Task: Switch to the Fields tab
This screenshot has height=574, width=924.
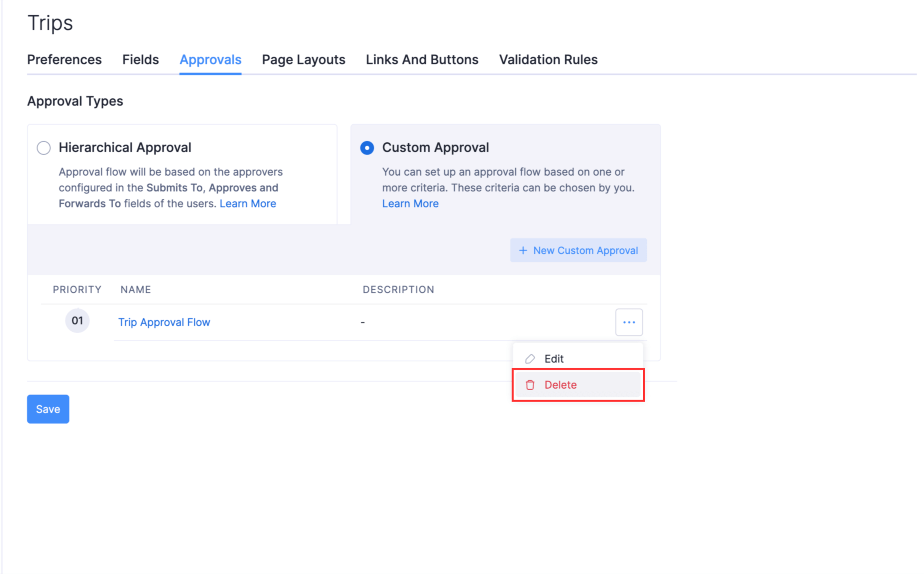Action: tap(141, 60)
